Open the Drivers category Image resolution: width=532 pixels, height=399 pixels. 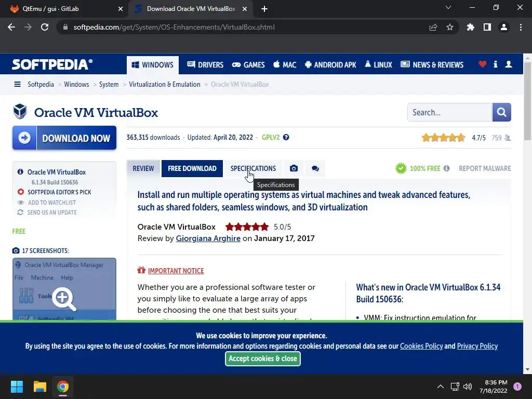[x=205, y=65]
